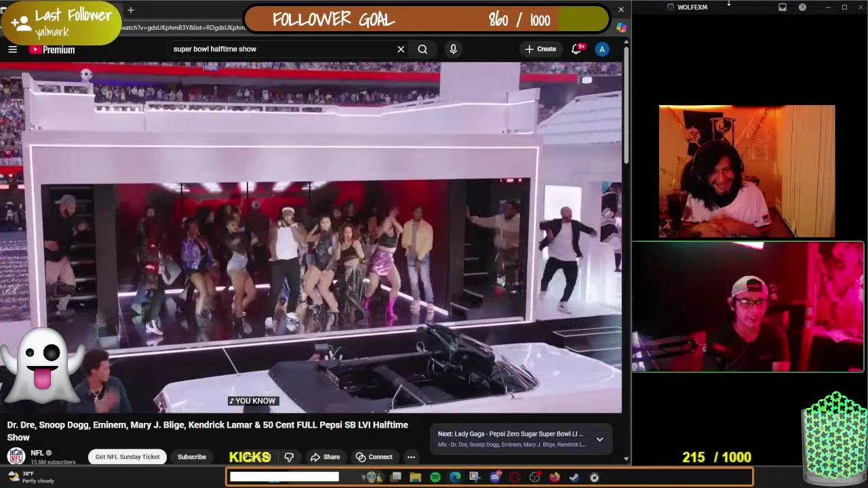Viewport: 868px width, 488px height.
Task: Open a new browser tab
Action: [x=131, y=10]
